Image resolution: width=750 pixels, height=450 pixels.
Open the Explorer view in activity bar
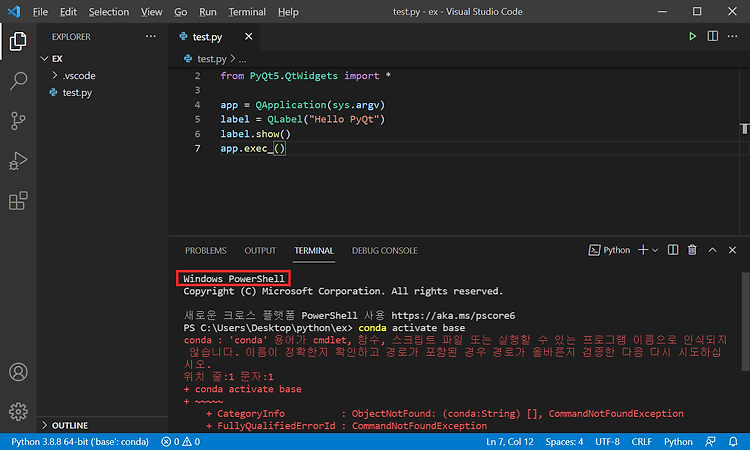[x=18, y=41]
